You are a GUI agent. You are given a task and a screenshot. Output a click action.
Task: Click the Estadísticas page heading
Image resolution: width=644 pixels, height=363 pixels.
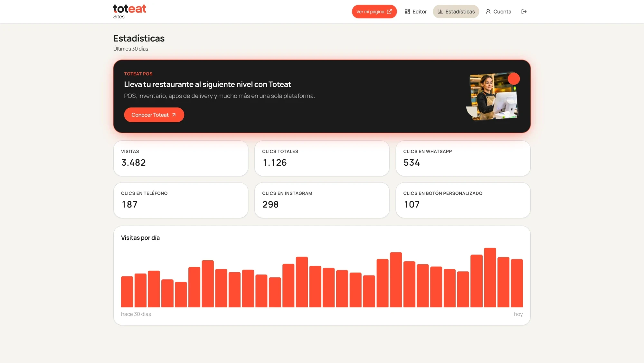(139, 38)
